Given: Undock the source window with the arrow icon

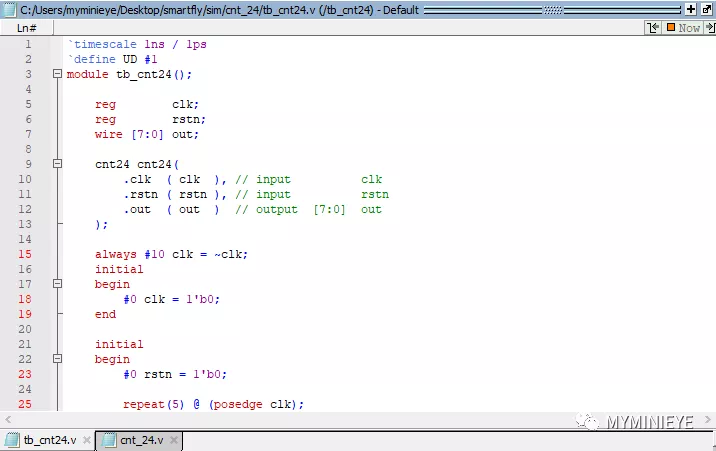Looking at the screenshot, I should pyautogui.click(x=707, y=9).
